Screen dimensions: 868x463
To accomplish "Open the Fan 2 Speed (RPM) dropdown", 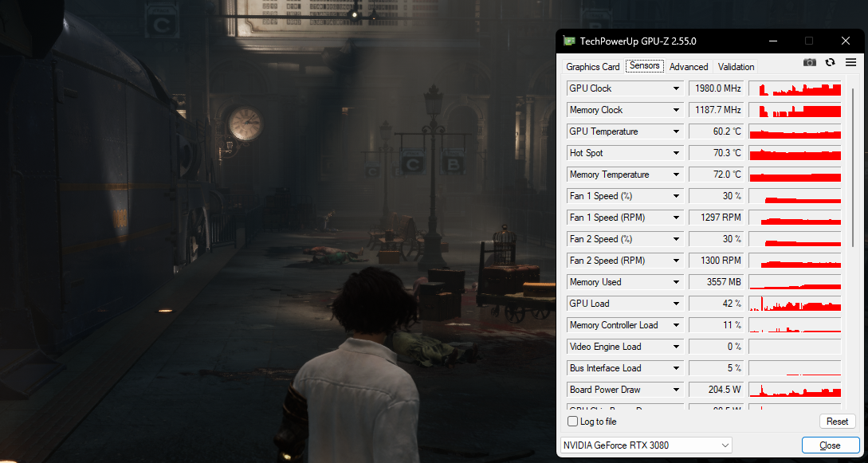I will (x=677, y=261).
